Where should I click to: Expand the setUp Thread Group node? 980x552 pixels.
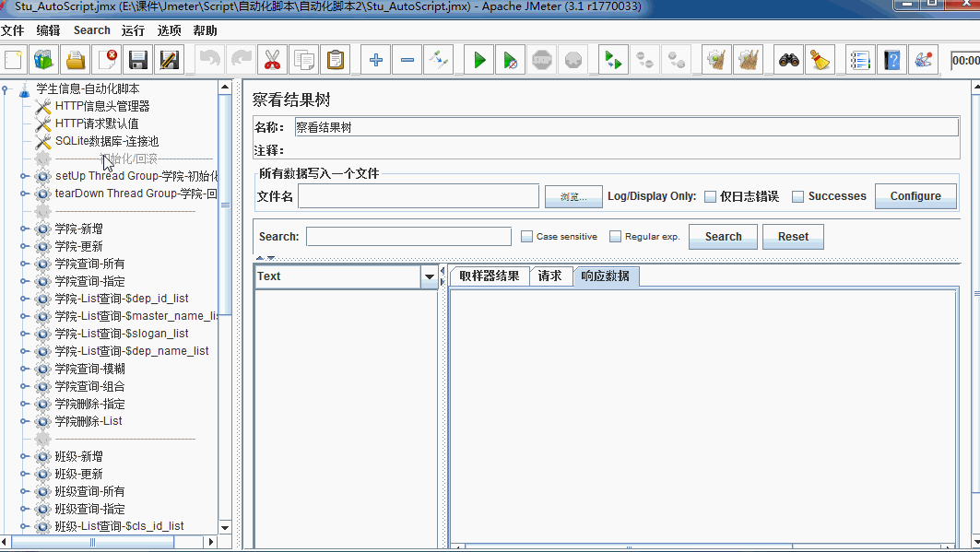24,176
